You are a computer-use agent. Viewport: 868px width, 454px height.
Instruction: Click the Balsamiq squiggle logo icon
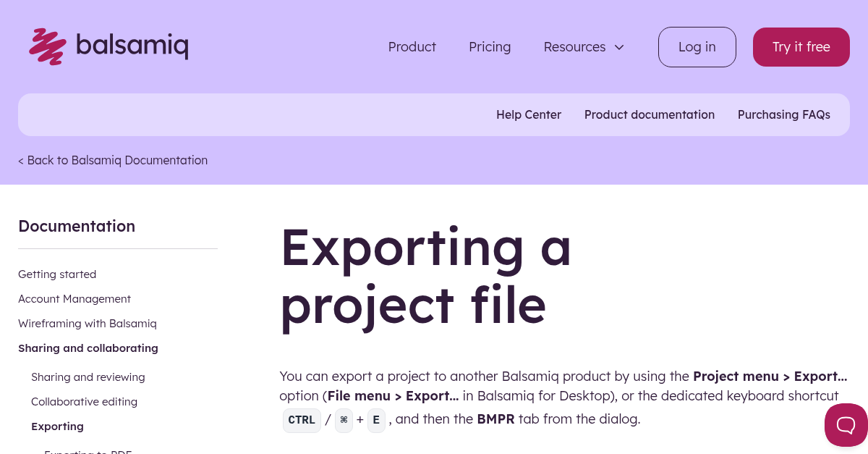pyautogui.click(x=47, y=46)
